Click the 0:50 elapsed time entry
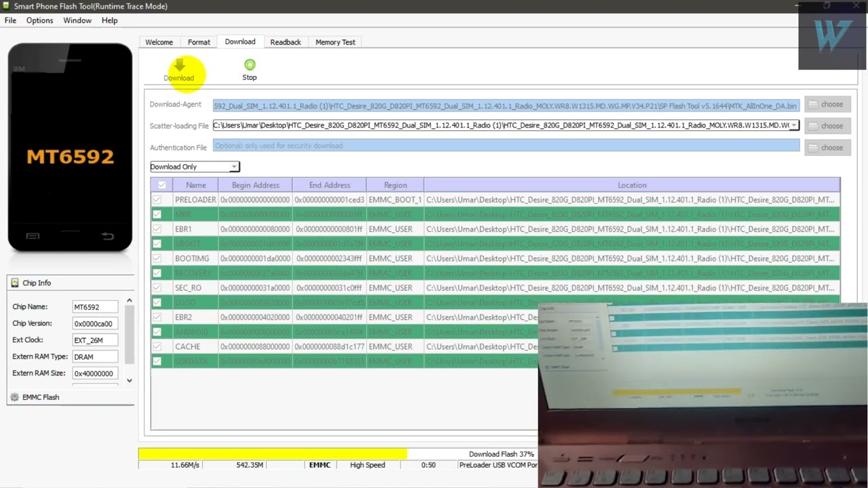This screenshot has width=868, height=488. pyautogui.click(x=428, y=465)
